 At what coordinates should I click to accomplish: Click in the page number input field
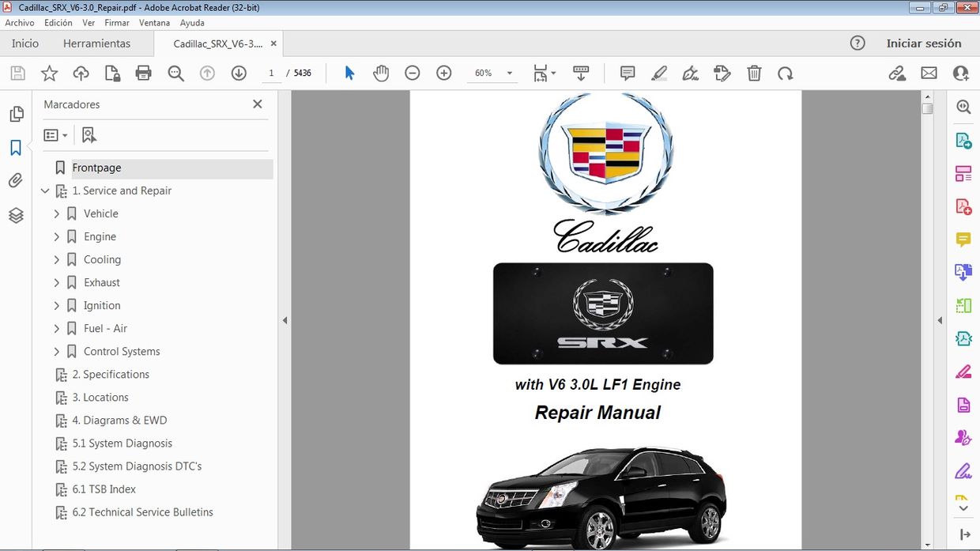point(272,72)
